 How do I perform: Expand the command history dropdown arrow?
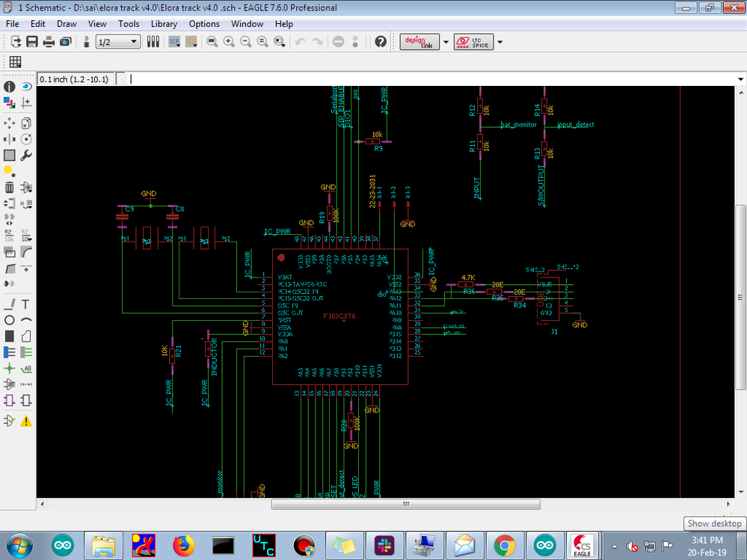[740, 79]
